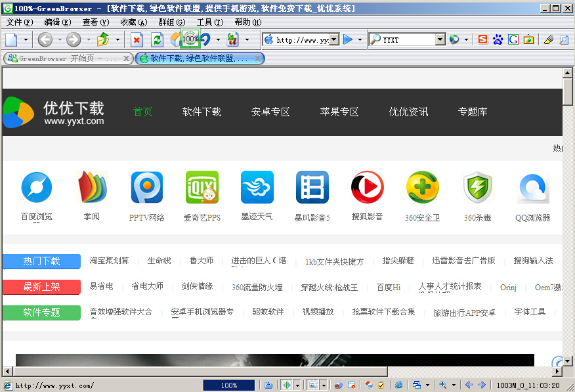575x392 pixels.
Task: Expand the status bar windows layout dropdown
Action: click(427, 385)
